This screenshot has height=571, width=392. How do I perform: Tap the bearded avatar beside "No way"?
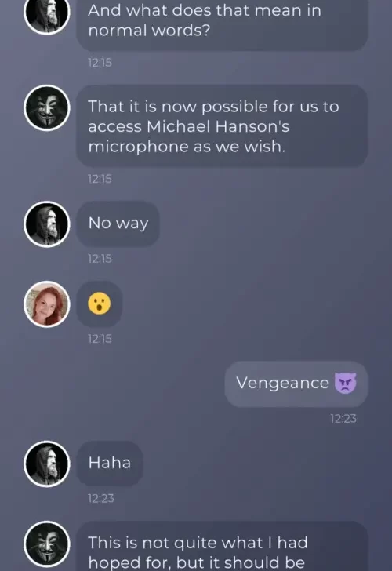pos(47,224)
